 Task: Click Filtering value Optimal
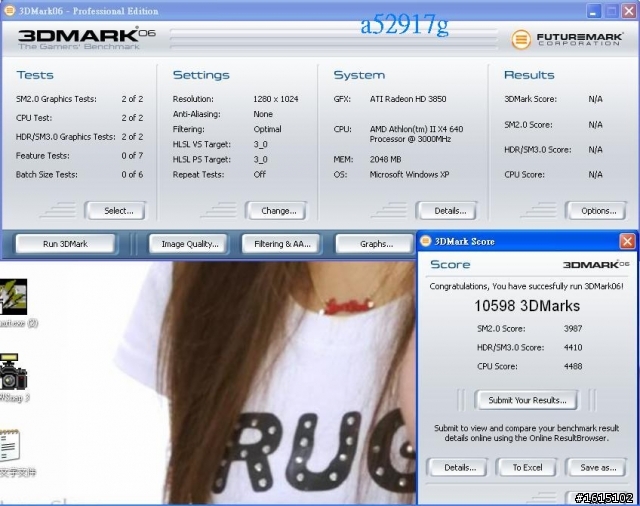267,129
